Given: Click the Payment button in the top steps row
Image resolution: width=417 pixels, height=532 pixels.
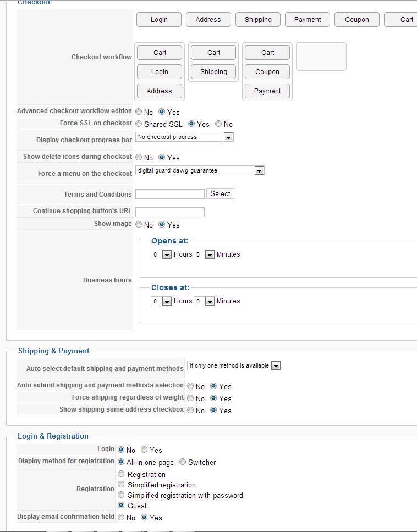Looking at the screenshot, I should (x=308, y=20).
